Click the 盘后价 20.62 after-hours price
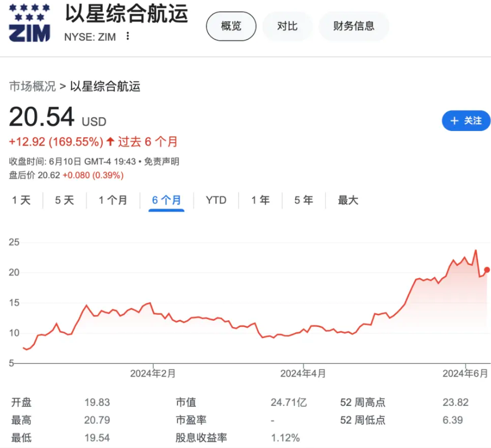The width and height of the screenshot is (491, 448). tap(34, 175)
